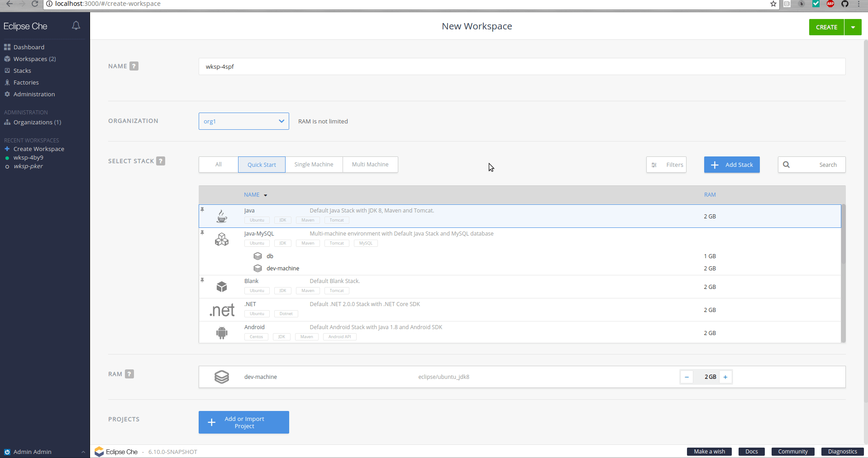Toggle sort by NAME column header

pyautogui.click(x=256, y=195)
